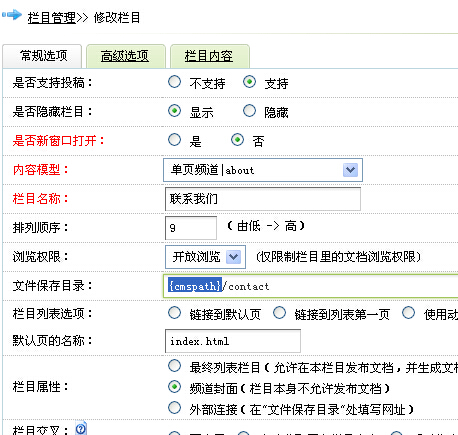Choose 隐藏 for 是否隐藏栏目

249,111
